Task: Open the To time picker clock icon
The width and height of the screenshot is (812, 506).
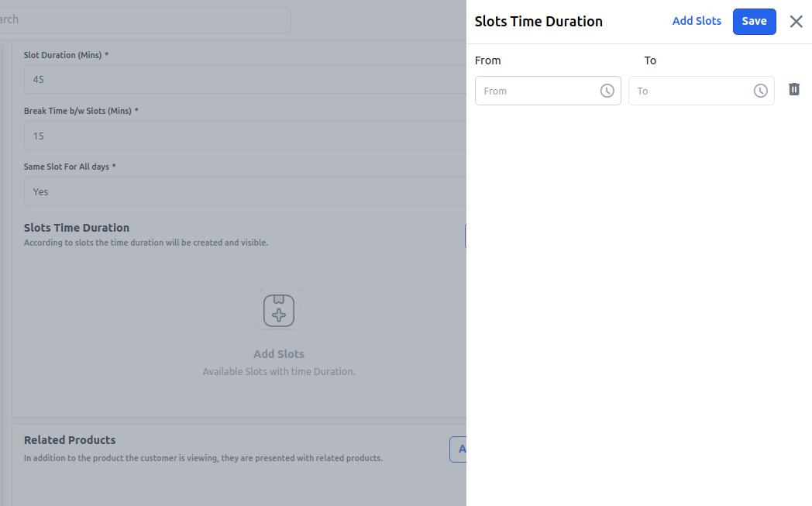Action: pyautogui.click(x=761, y=91)
